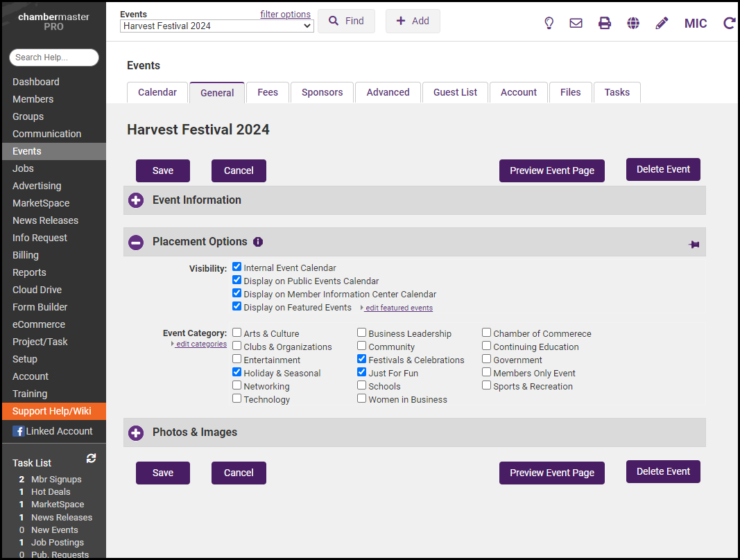
Task: Enable the Arts & Culture category
Action: (x=237, y=333)
